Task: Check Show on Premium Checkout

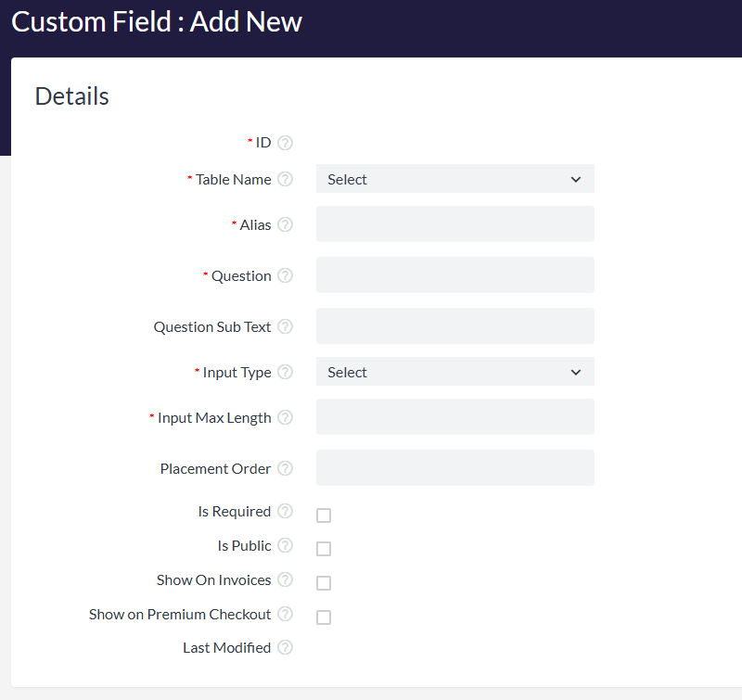Action: tap(324, 617)
